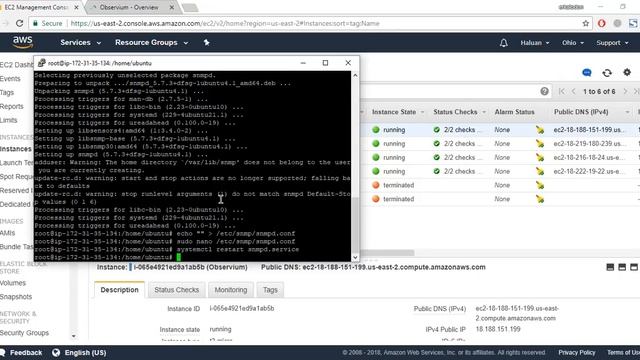Refresh the instances list icon
The width and height of the screenshot is (640, 360).
(607, 73)
